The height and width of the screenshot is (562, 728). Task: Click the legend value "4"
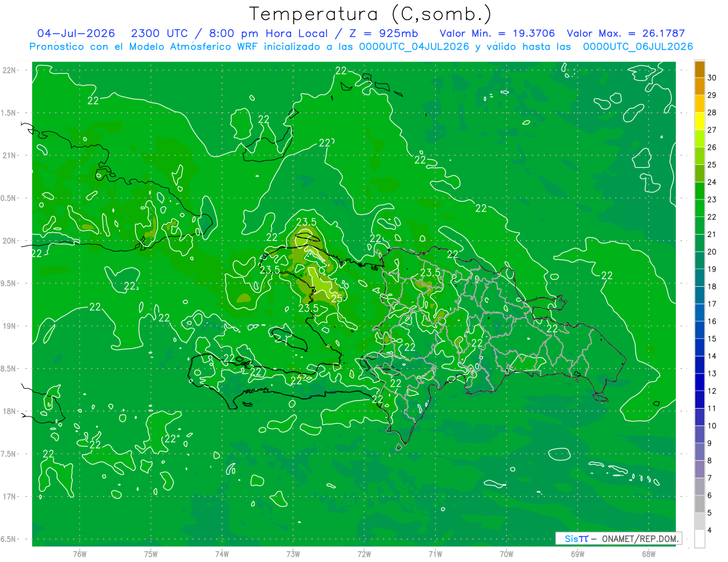[x=710, y=530]
